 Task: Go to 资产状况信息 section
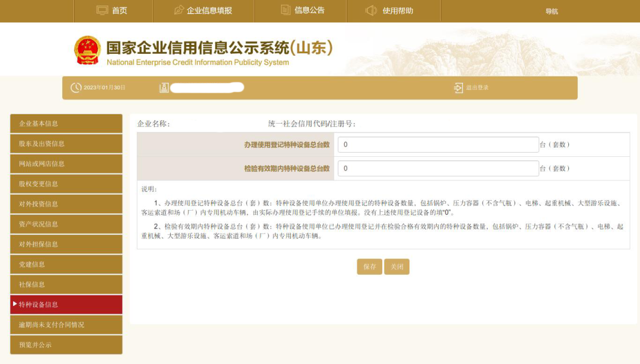[66, 224]
